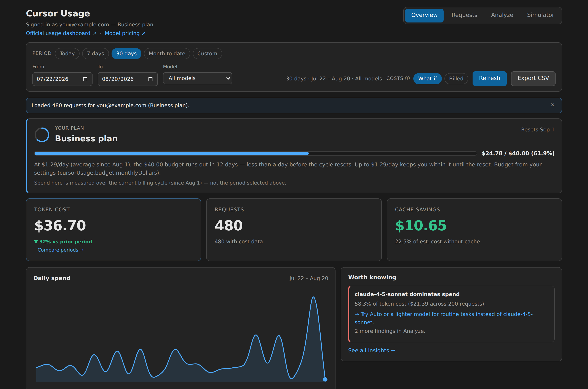The width and height of the screenshot is (588, 389).
Task: Follow the Compare periods link
Action: click(61, 250)
